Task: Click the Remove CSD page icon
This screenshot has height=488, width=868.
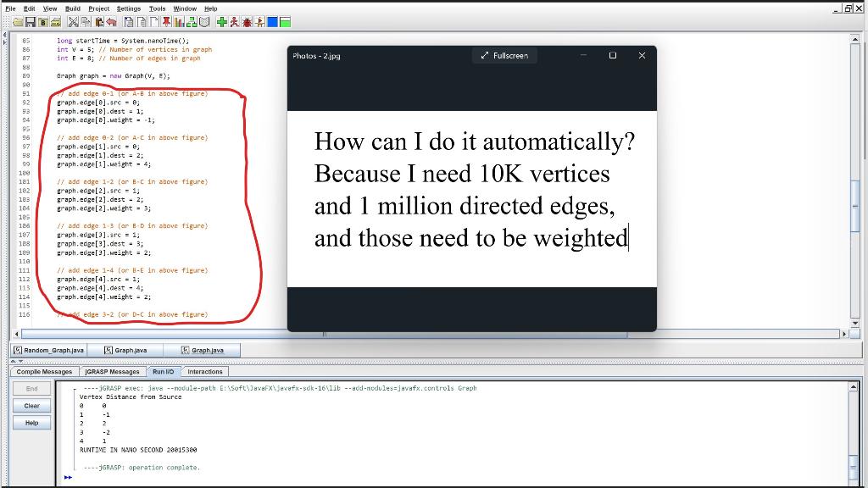Action: click(x=142, y=22)
